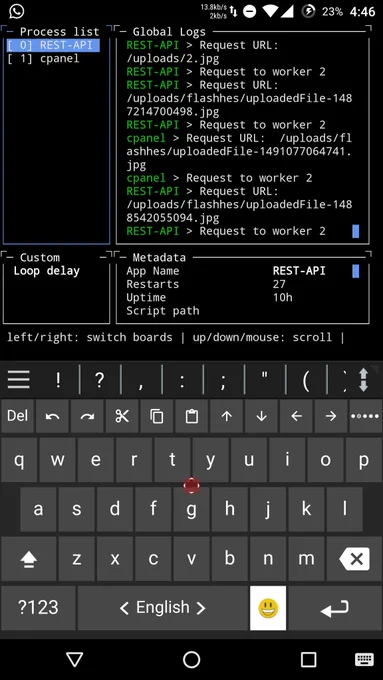Tap the open parenthesis symbol key
383x680 pixels.
pos(306,380)
